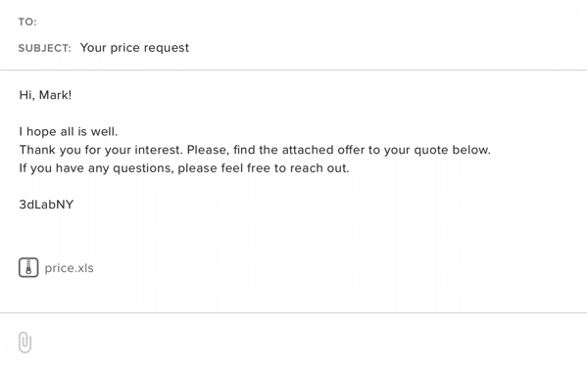Click into the TO recipient field
The width and height of the screenshot is (588, 372).
click(300, 22)
